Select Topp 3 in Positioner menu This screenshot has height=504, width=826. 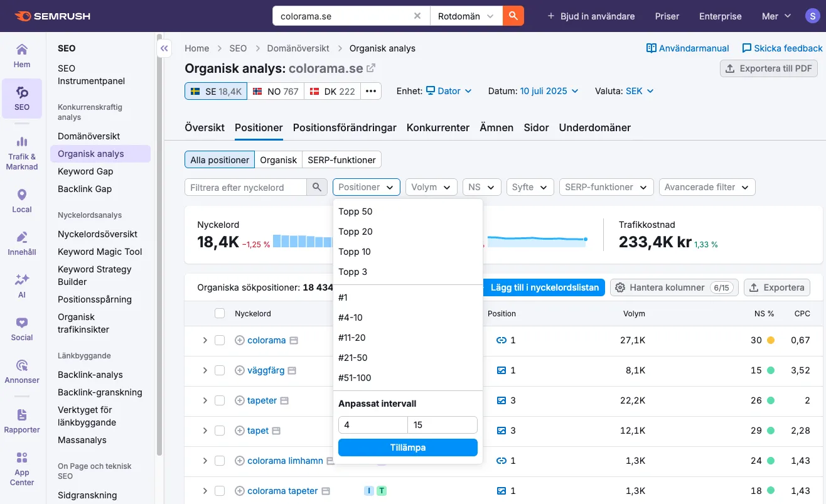[408, 272]
